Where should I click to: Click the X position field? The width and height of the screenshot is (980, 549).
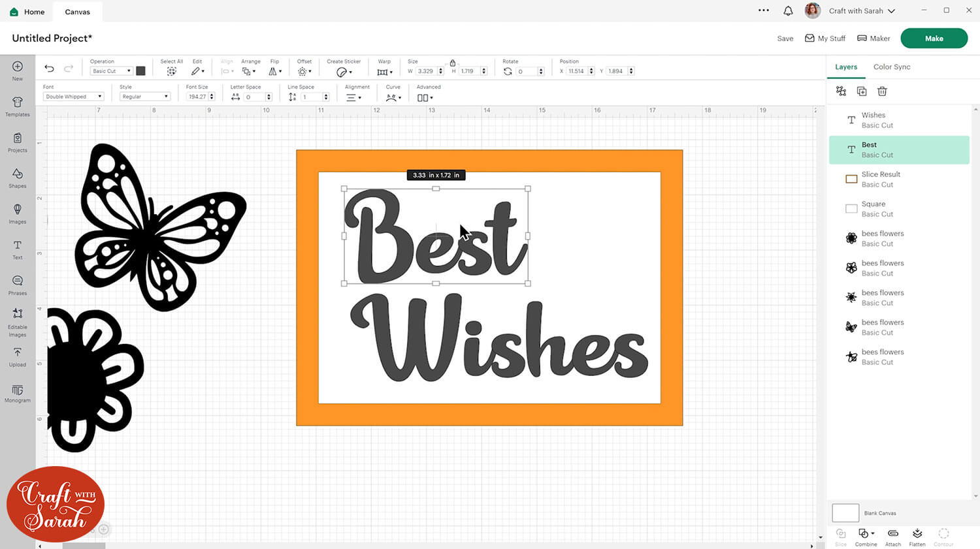578,71
